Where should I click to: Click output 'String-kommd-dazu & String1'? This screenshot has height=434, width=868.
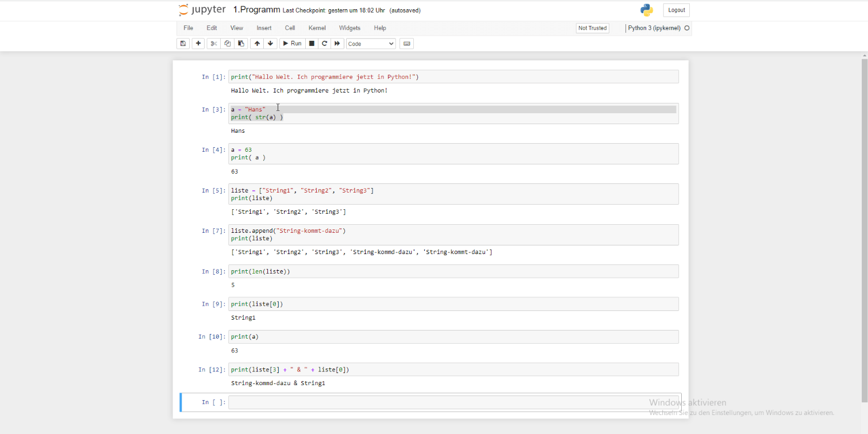click(278, 383)
